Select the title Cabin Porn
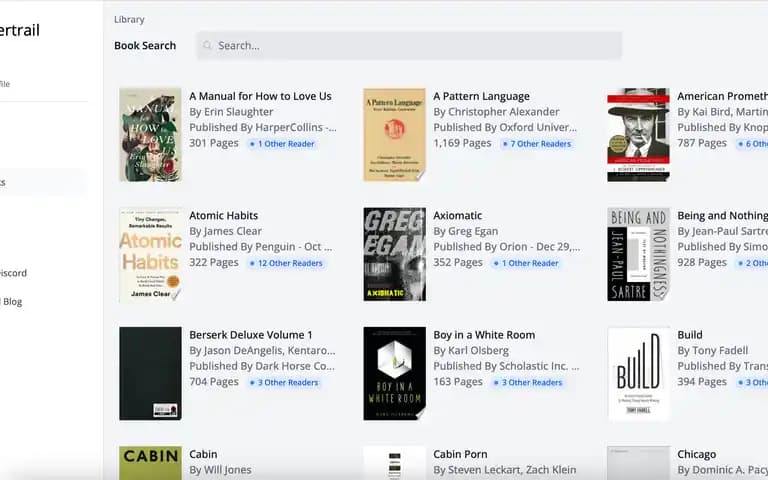This screenshot has height=480, width=768. click(x=460, y=455)
